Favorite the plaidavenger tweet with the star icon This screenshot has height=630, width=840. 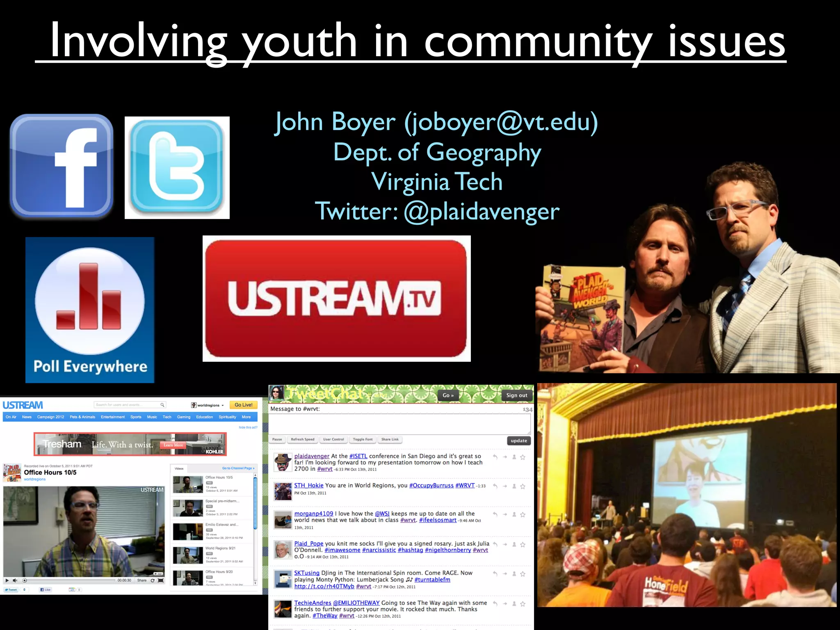523,457
